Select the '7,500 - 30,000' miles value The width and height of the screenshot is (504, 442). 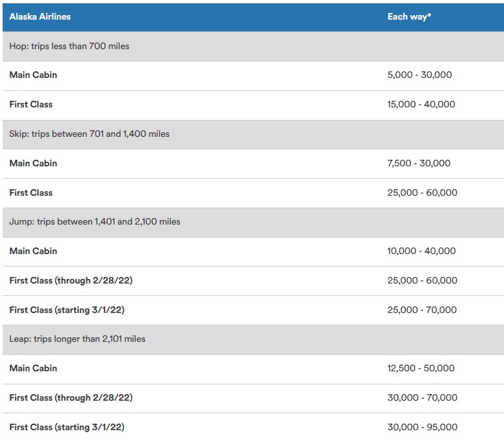coord(419,164)
